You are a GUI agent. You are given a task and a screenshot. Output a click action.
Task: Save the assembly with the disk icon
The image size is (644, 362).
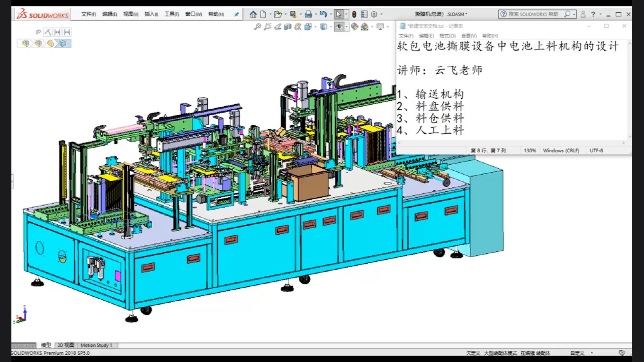pyautogui.click(x=293, y=14)
